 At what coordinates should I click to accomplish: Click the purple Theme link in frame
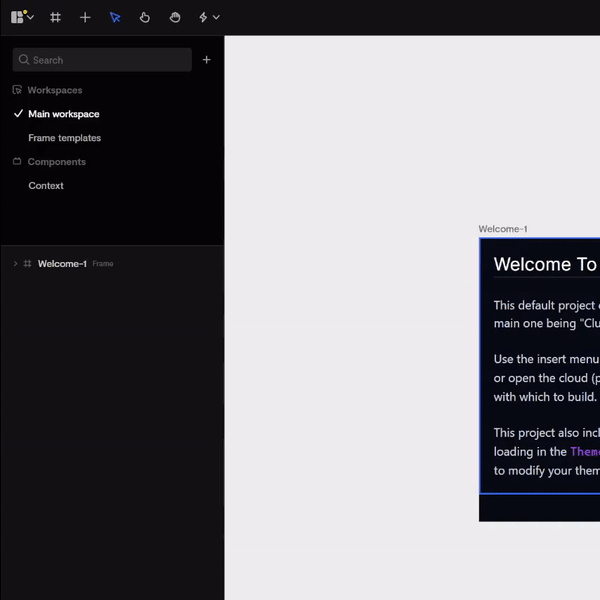click(x=585, y=452)
